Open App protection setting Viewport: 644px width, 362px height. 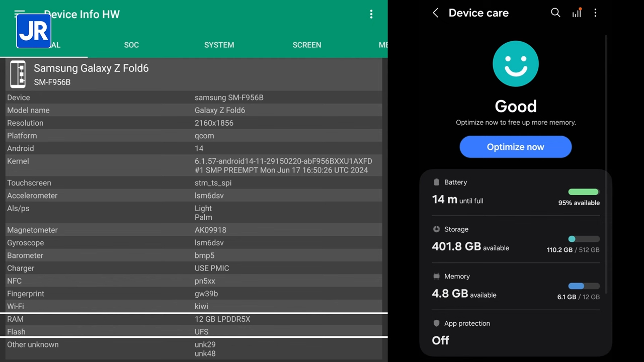515,333
